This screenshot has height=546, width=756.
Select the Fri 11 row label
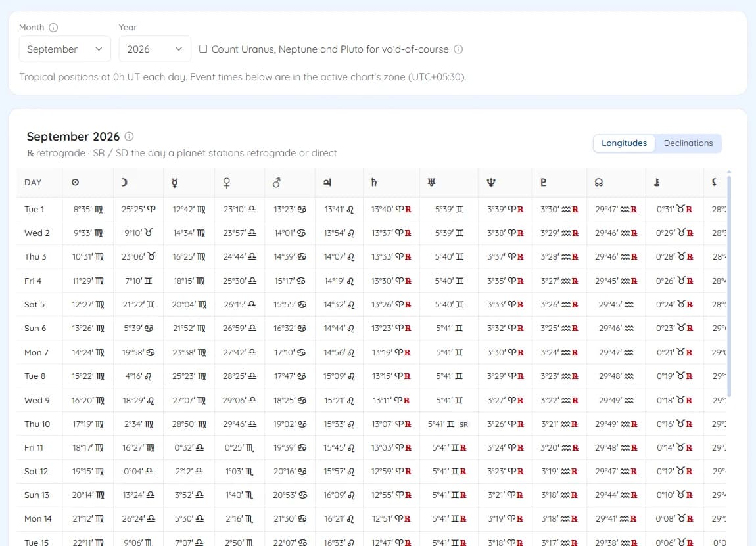coord(34,447)
